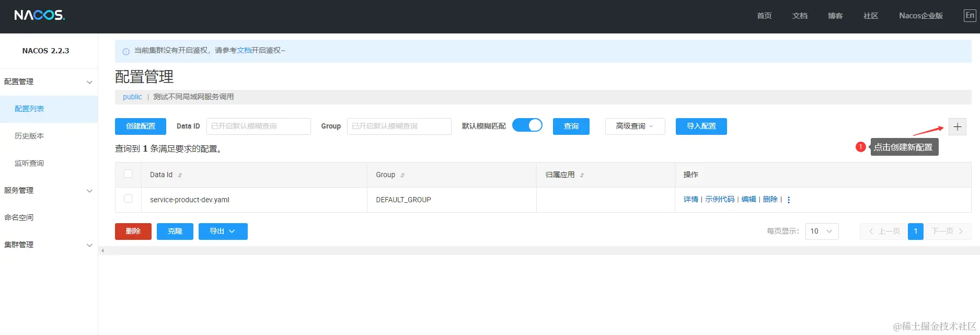Click the 查询 button
Screen dimensions: 980x335
571,126
